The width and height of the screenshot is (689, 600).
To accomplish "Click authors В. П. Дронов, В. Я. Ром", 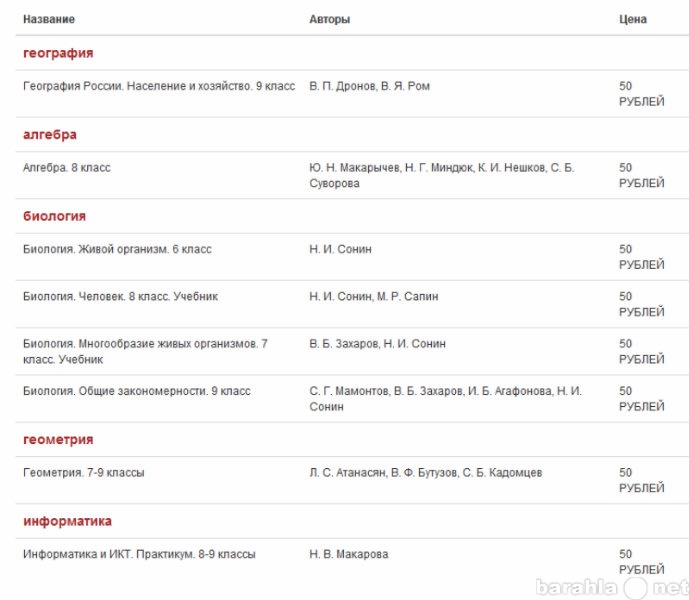I will [x=370, y=86].
